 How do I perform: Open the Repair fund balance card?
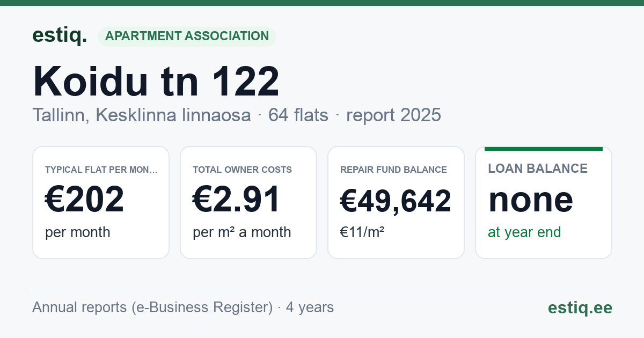[396, 202]
